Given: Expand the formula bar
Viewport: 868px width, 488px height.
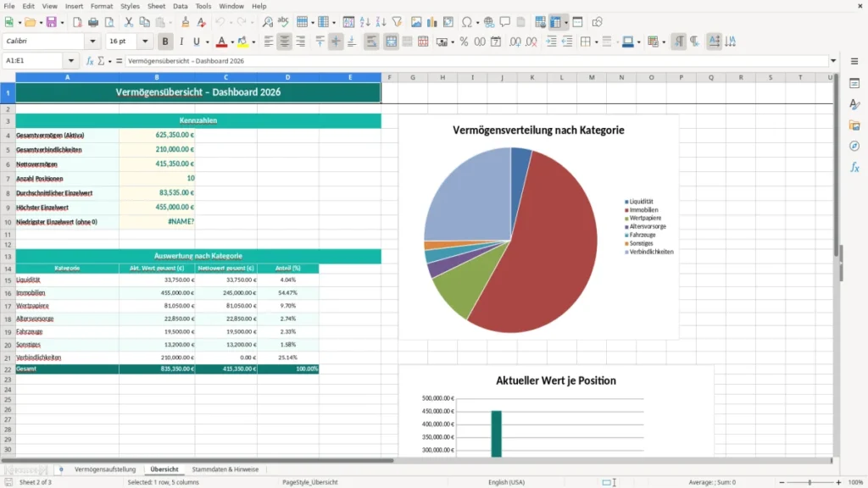Looking at the screenshot, I should 833,61.
